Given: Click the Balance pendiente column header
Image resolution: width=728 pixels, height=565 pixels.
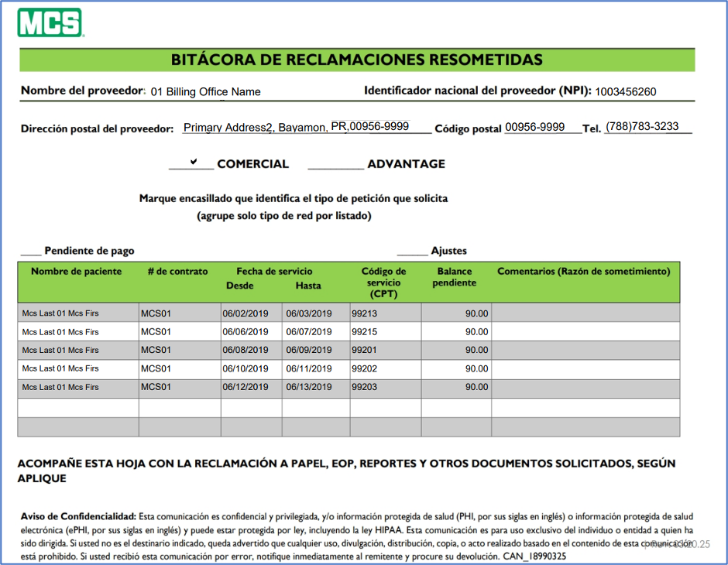Looking at the screenshot, I should [455, 277].
